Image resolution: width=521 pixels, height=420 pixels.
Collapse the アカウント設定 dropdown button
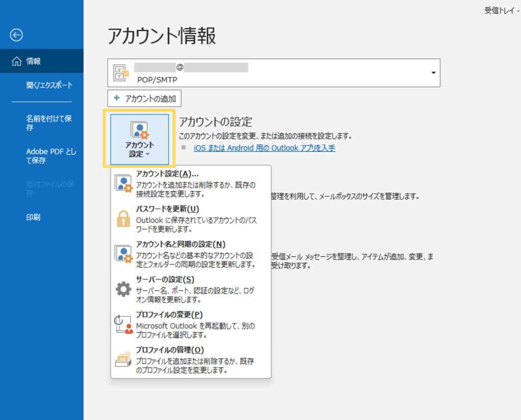tap(139, 139)
